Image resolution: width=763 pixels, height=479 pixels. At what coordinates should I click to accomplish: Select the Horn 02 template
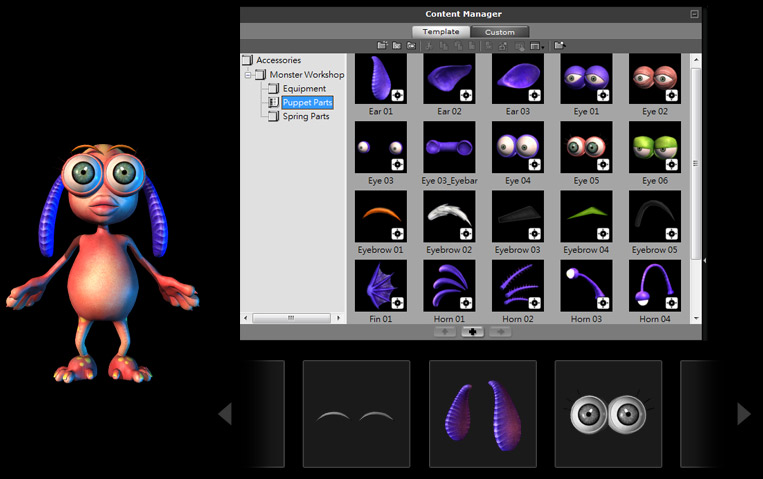click(x=517, y=285)
